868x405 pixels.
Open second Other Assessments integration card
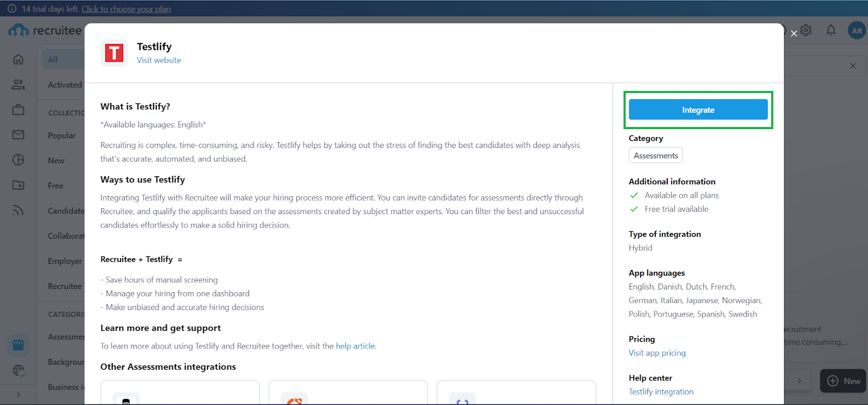348,393
